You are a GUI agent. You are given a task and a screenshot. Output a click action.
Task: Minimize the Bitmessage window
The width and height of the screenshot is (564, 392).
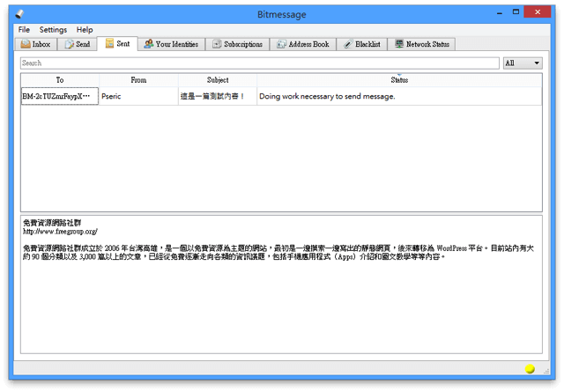(500, 13)
